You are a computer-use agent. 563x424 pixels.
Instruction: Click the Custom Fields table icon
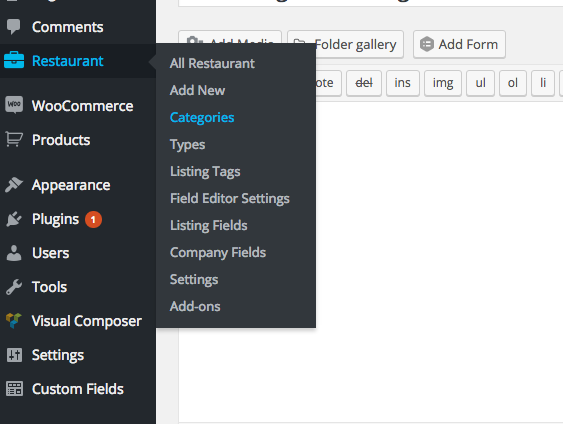[x=14, y=389]
